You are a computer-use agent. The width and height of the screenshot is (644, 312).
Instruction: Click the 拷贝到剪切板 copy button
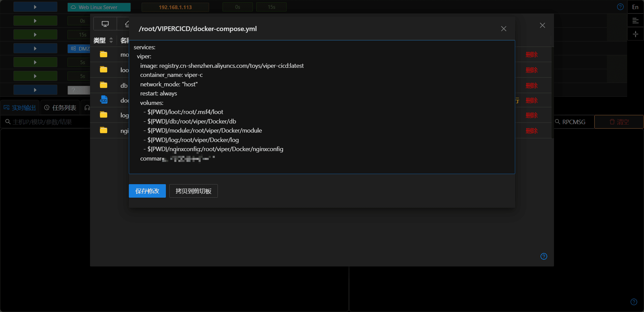(x=194, y=191)
